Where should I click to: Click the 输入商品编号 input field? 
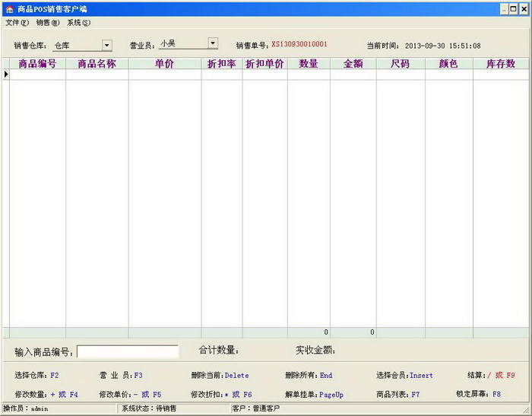128,351
